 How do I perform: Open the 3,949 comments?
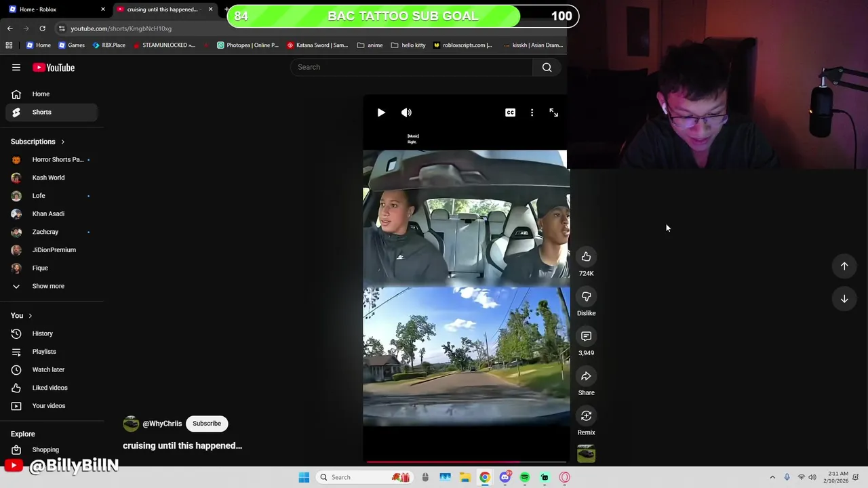tap(586, 336)
